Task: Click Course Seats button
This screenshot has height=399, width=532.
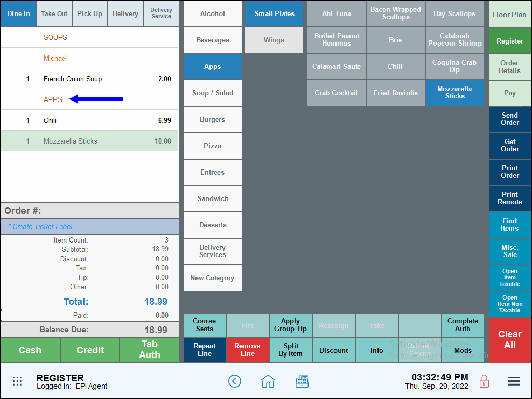Action: tap(204, 325)
